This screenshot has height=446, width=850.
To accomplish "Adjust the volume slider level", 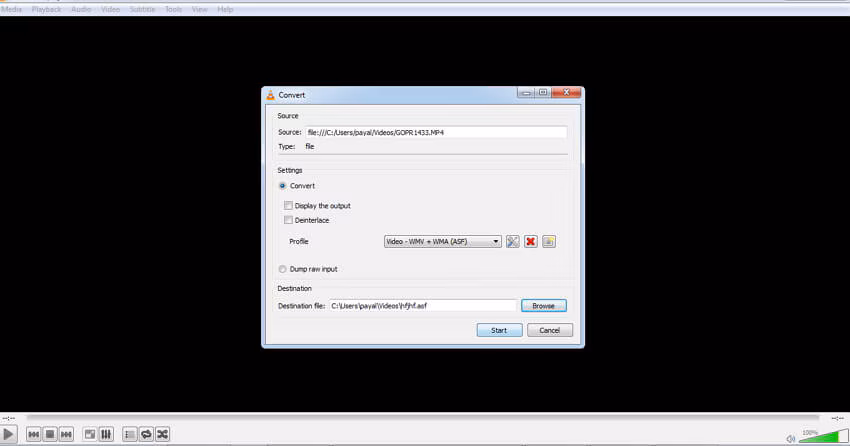I will coord(823,436).
